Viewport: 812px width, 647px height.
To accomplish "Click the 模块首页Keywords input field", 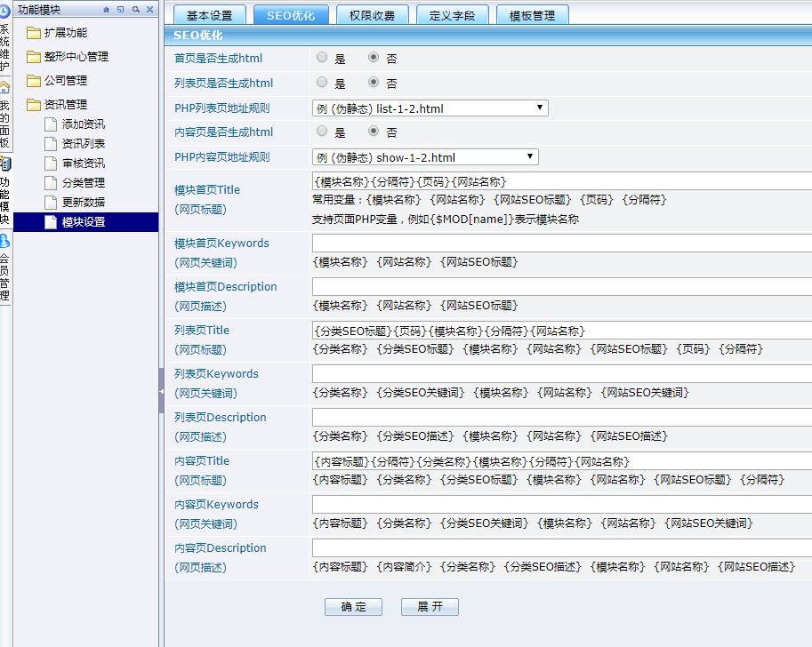I will tap(560, 243).
